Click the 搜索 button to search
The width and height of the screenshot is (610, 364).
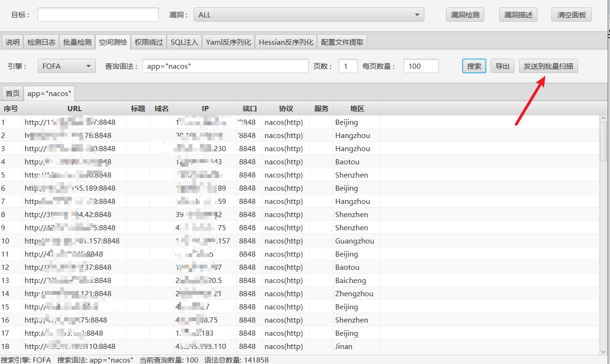474,66
